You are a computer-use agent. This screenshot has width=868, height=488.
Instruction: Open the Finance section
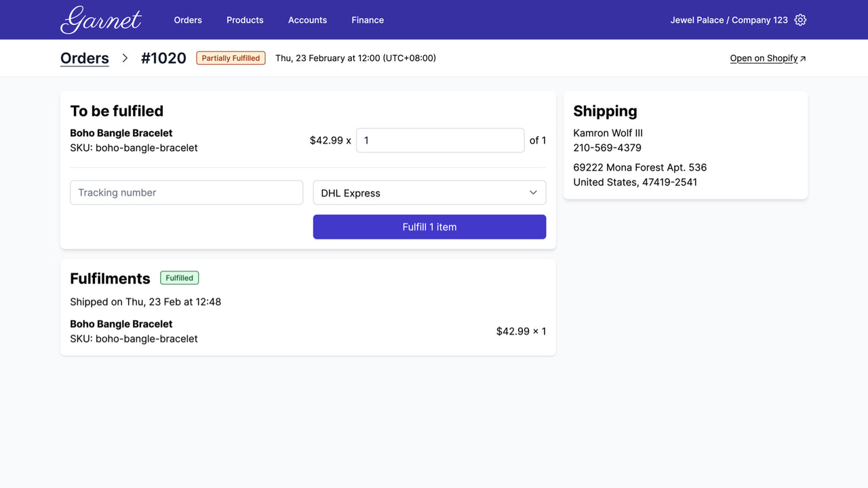367,20
